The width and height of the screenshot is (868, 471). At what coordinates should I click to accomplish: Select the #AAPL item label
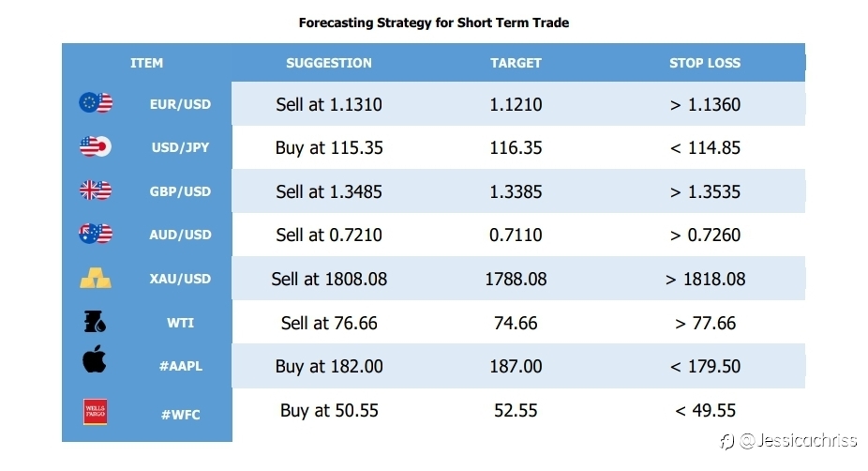(x=181, y=366)
